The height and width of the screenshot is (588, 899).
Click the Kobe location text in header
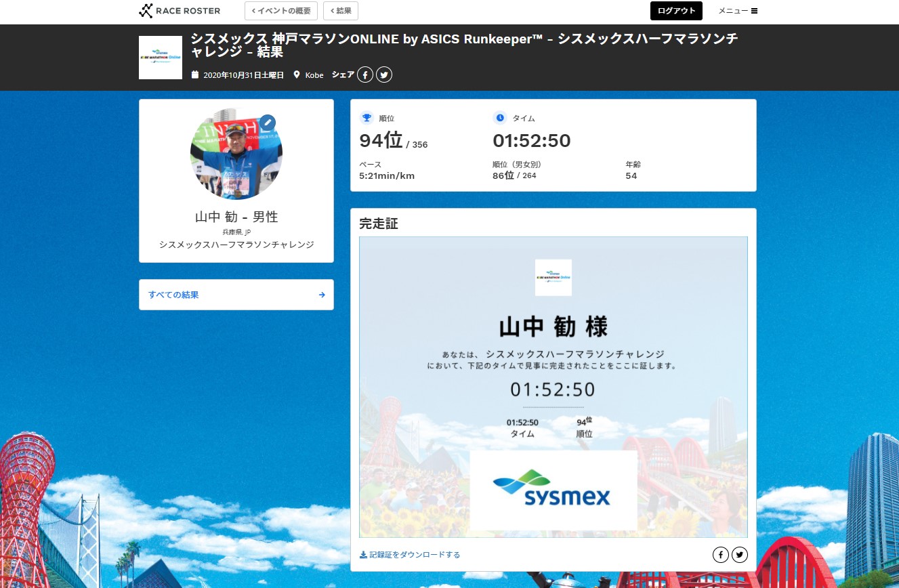[314, 75]
